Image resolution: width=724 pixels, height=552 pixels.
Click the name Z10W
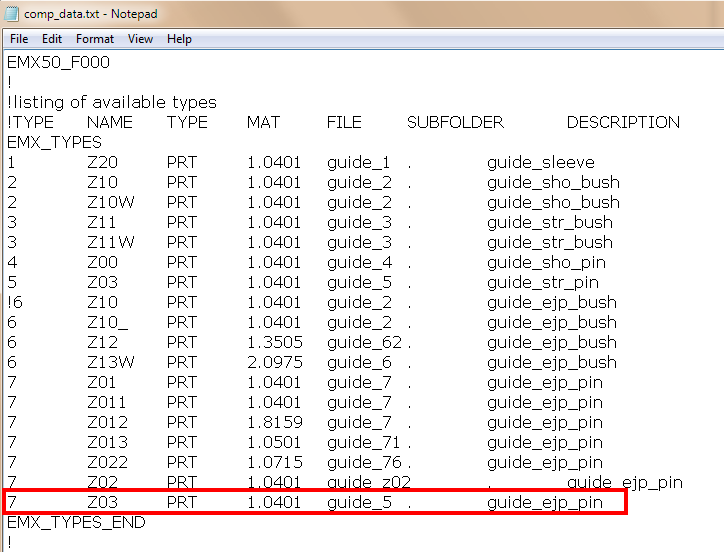[111, 202]
